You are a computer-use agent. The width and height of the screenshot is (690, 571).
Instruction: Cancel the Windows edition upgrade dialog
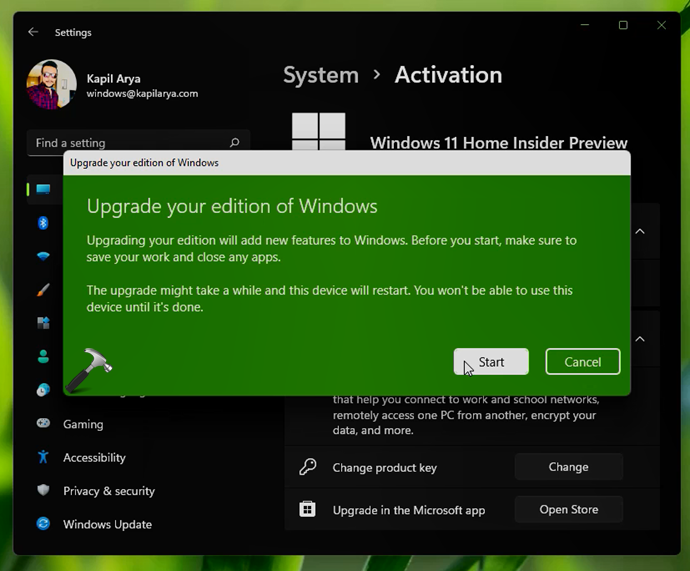tap(582, 362)
